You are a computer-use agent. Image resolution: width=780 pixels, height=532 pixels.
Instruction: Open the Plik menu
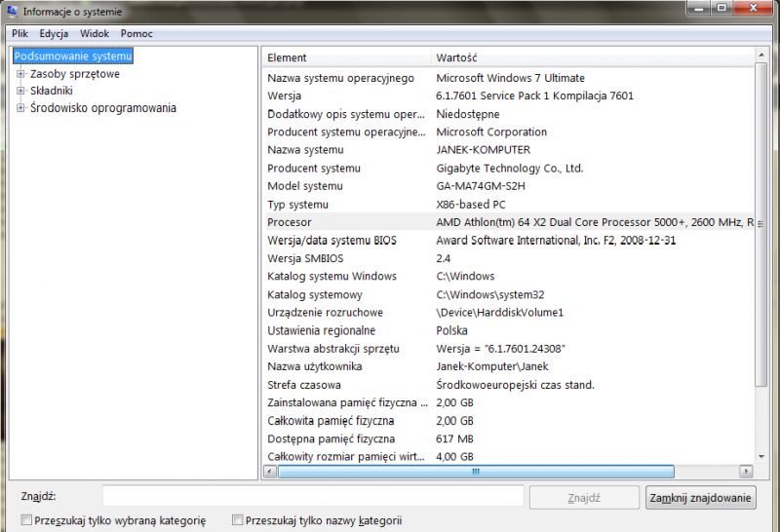click(x=19, y=33)
